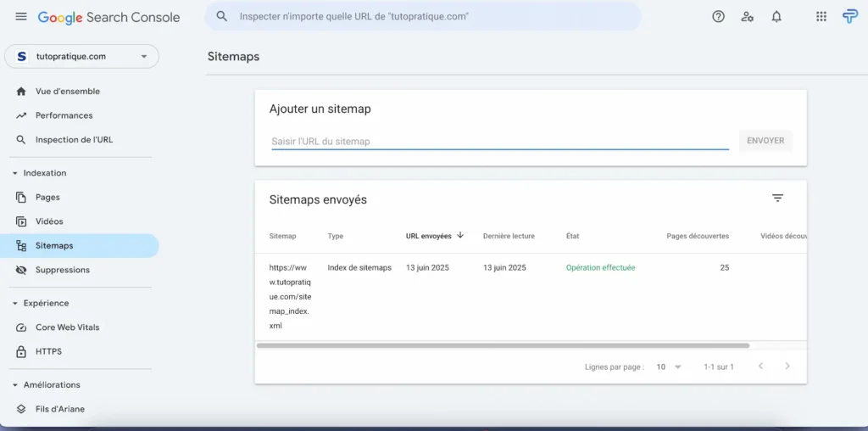Click the État column header
The image size is (868, 431).
pyautogui.click(x=572, y=236)
